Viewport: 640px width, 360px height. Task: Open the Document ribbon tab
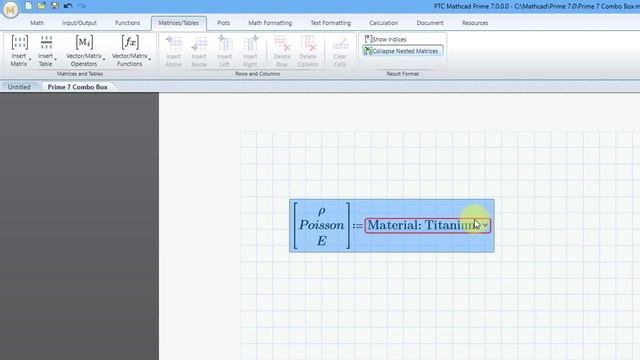pyautogui.click(x=430, y=23)
